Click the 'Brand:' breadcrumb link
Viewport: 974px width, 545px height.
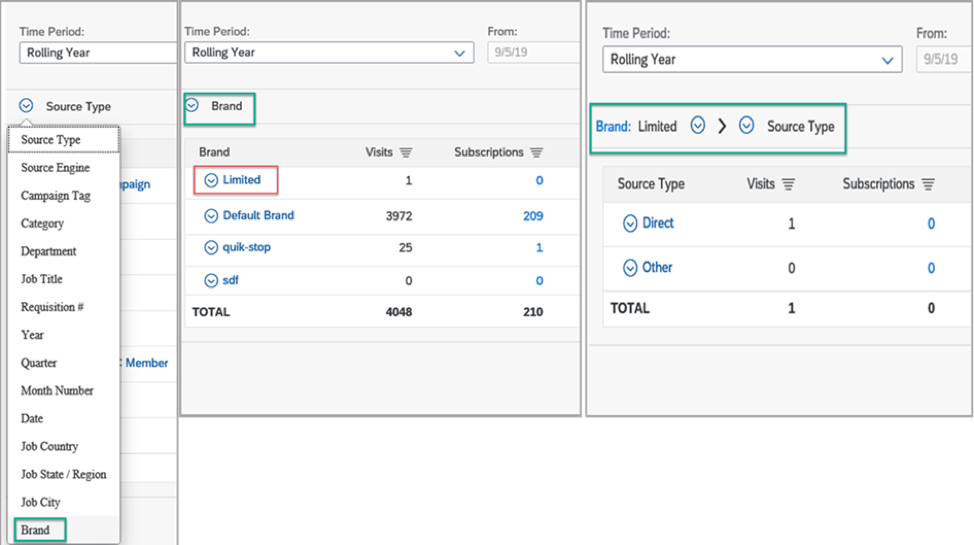point(613,127)
